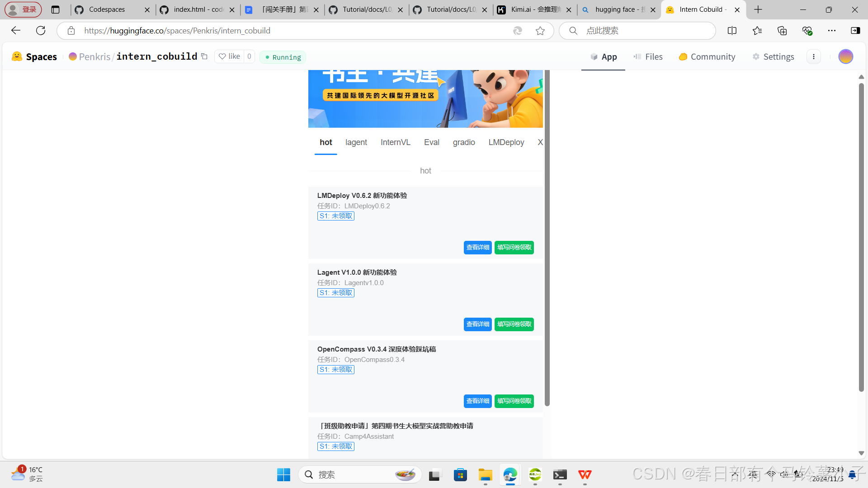Select the InternVL category tab

395,142
